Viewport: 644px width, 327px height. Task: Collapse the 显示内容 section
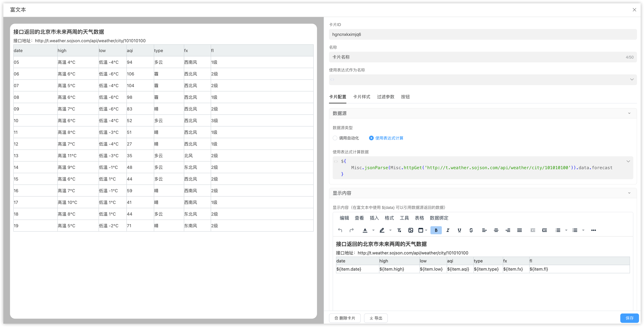pyautogui.click(x=629, y=193)
